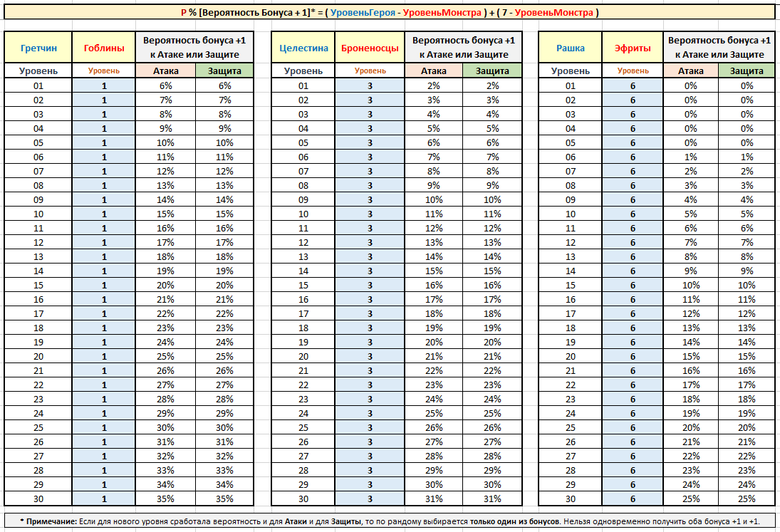This screenshot has height=532, width=780.
Task: Select Атака 15% in Рашка row 20
Action: tap(691, 356)
